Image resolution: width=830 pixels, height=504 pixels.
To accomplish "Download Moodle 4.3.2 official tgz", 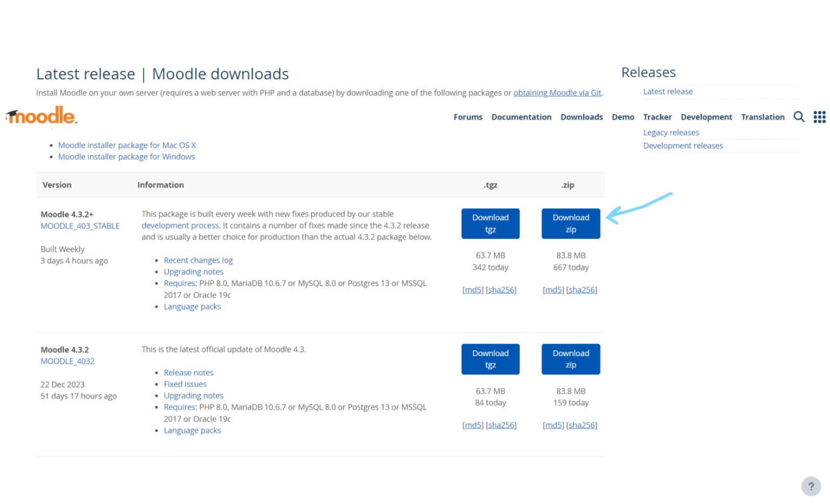I will coord(490,359).
